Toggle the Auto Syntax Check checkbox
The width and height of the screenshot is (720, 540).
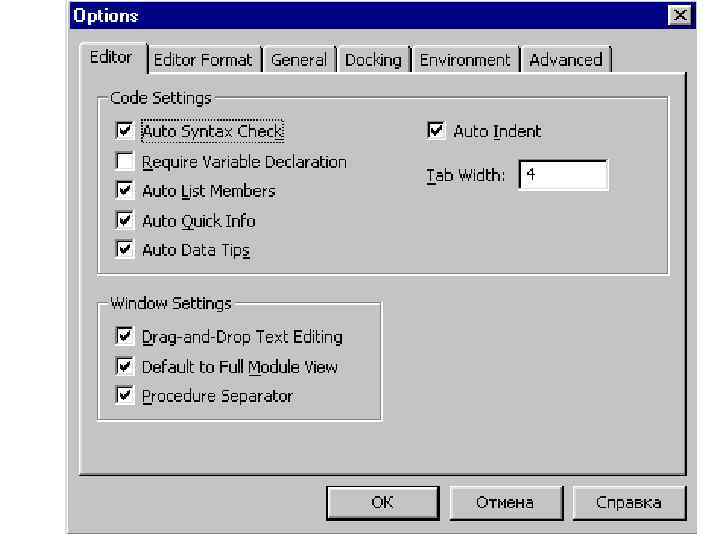[x=125, y=131]
